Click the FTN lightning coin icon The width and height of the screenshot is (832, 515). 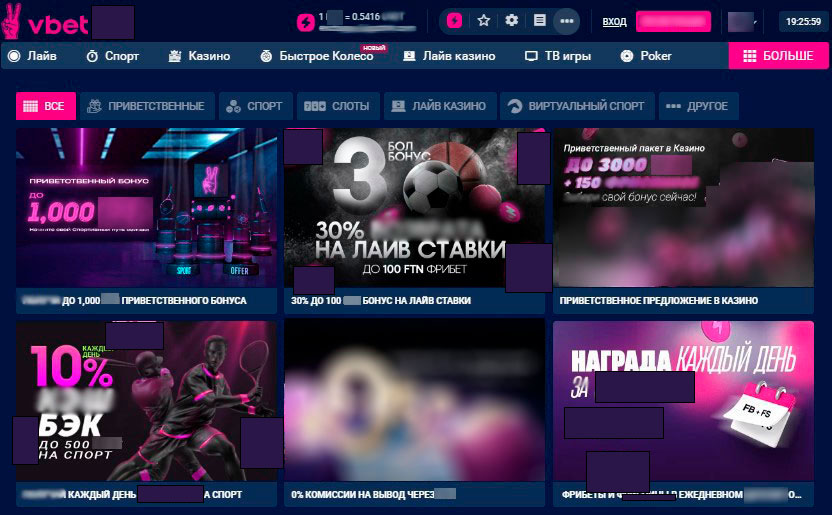305,22
